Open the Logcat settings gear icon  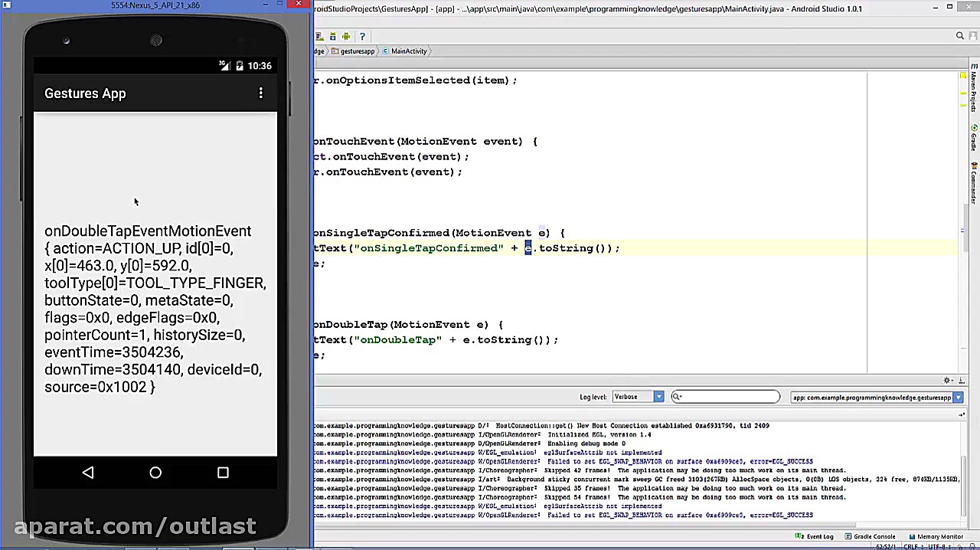947,380
